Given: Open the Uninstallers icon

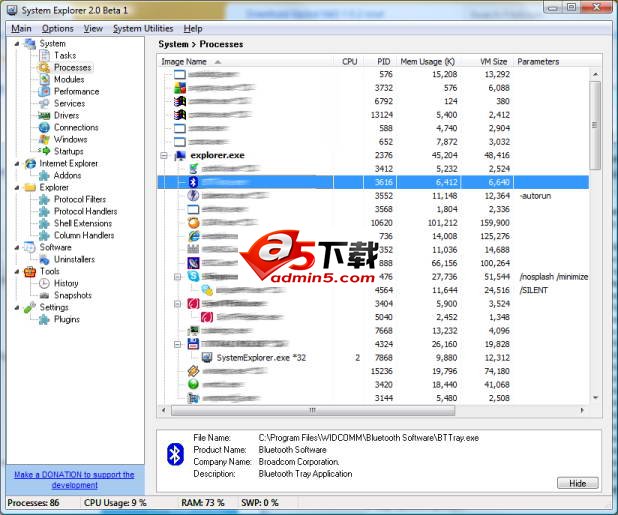Looking at the screenshot, I should point(44,259).
